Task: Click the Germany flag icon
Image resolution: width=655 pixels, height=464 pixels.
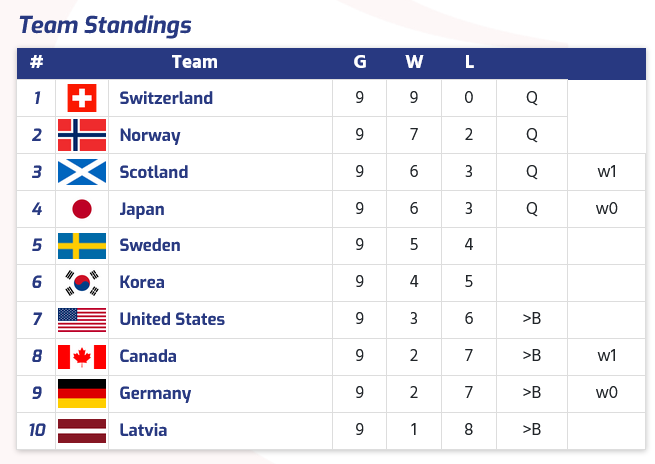Action: pyautogui.click(x=82, y=393)
